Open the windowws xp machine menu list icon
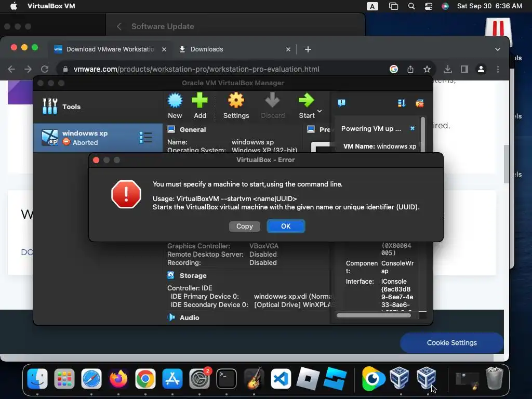Image resolution: width=532 pixels, height=399 pixels. pos(145,137)
